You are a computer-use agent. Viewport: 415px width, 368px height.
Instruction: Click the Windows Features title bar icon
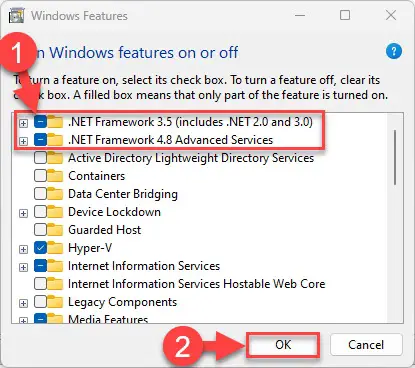point(16,16)
